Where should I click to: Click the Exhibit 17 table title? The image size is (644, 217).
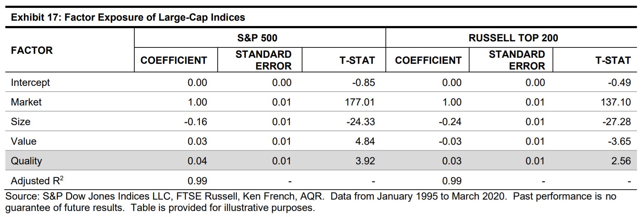[128, 17]
